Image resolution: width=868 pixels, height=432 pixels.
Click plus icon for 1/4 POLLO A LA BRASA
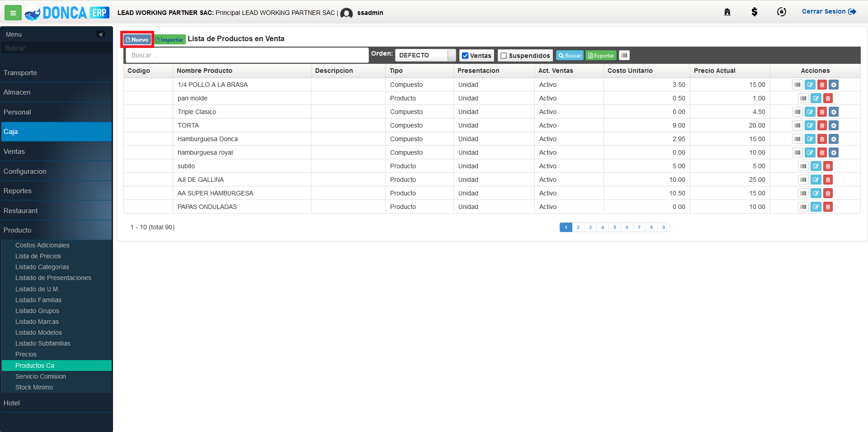click(x=834, y=85)
